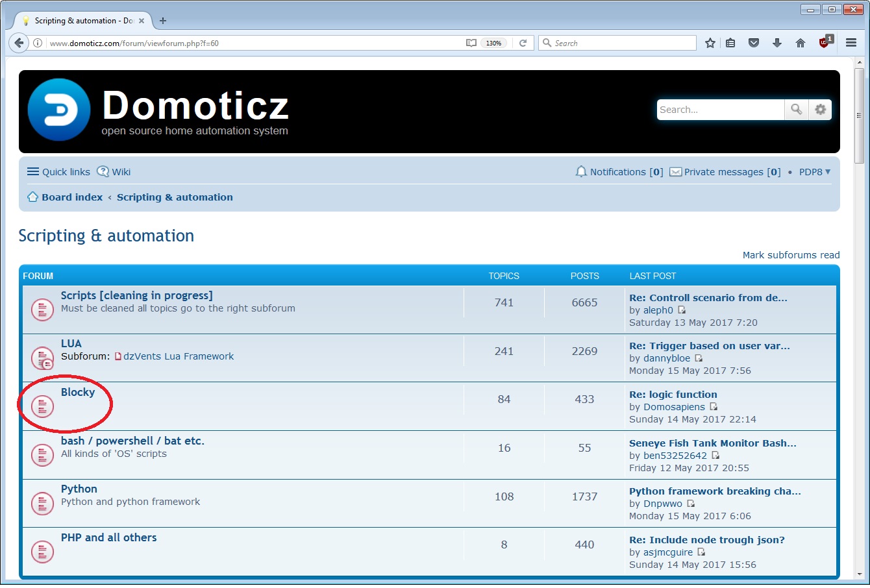Viewport: 870px width, 588px height.
Task: Click forum status icon for Scripts row
Action: [x=42, y=310]
